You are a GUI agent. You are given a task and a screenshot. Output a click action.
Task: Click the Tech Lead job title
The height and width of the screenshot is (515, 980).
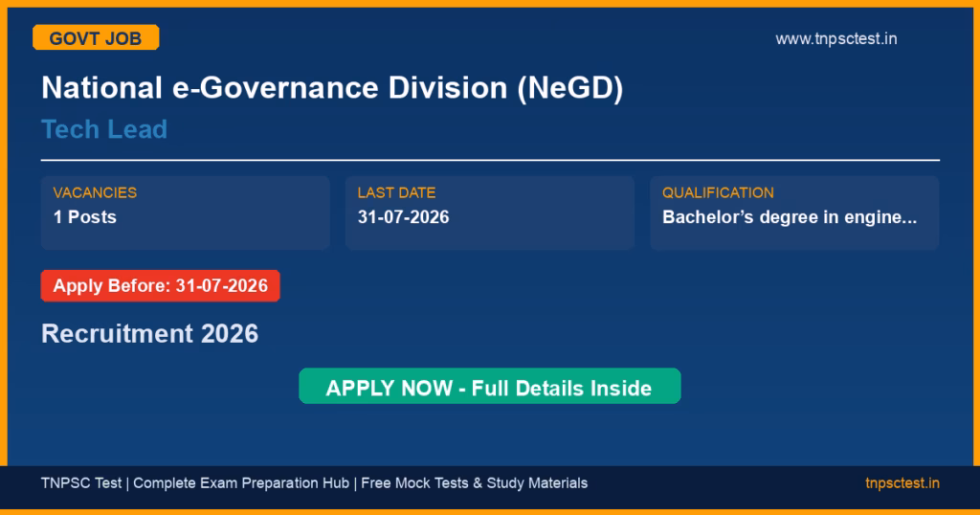[x=104, y=129]
